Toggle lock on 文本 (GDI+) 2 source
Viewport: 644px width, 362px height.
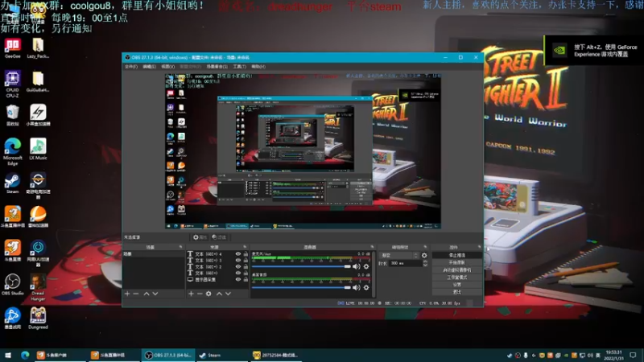[x=246, y=267]
